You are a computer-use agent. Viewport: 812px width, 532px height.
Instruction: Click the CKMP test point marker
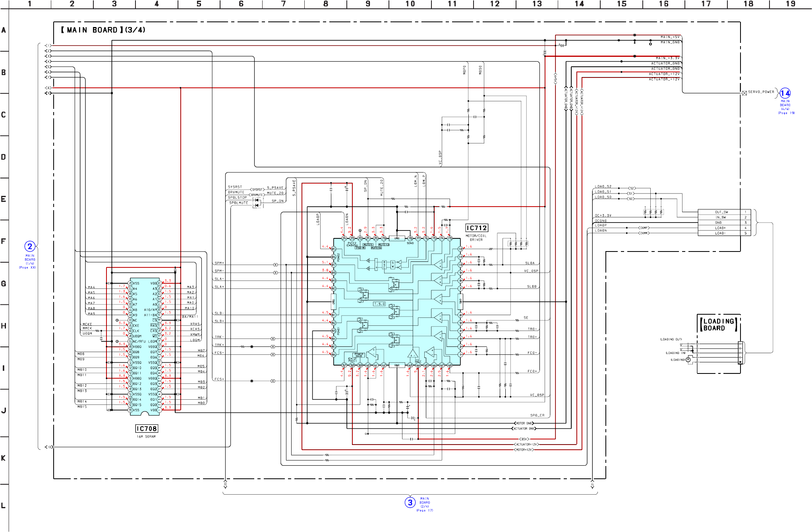pyautogui.click(x=644, y=228)
